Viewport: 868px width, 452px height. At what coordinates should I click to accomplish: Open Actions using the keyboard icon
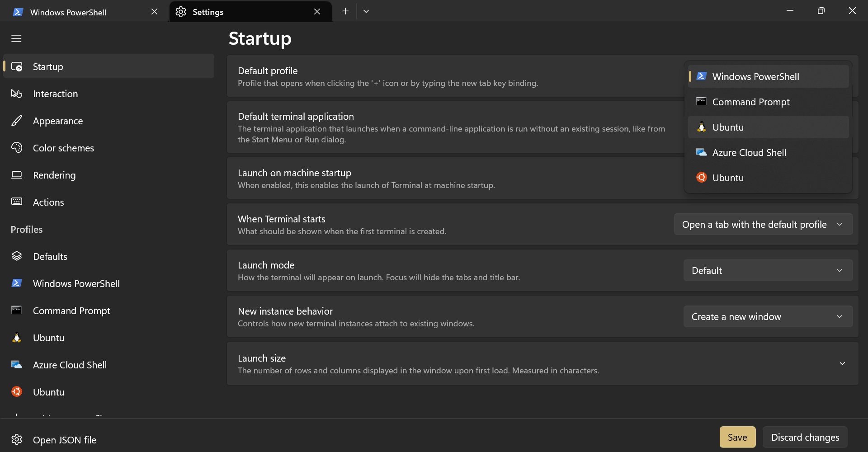pos(17,202)
